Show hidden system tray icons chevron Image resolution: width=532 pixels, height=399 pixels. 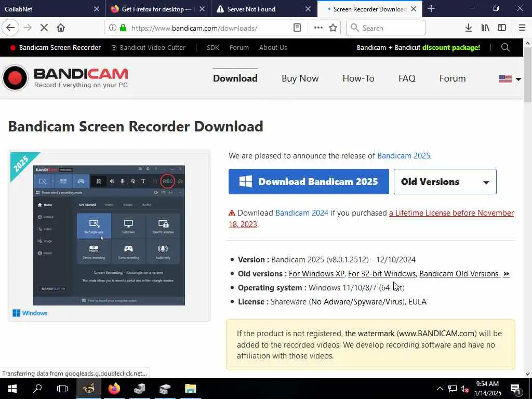[440, 389]
